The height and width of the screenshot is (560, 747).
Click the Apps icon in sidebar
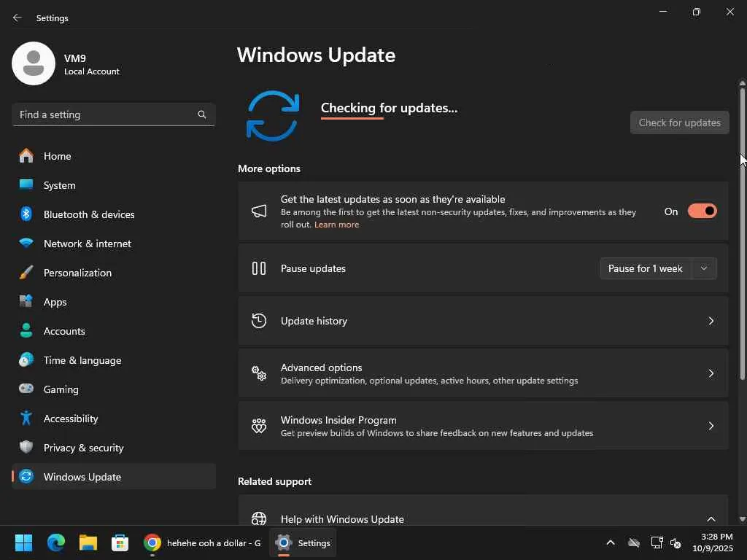(x=26, y=301)
